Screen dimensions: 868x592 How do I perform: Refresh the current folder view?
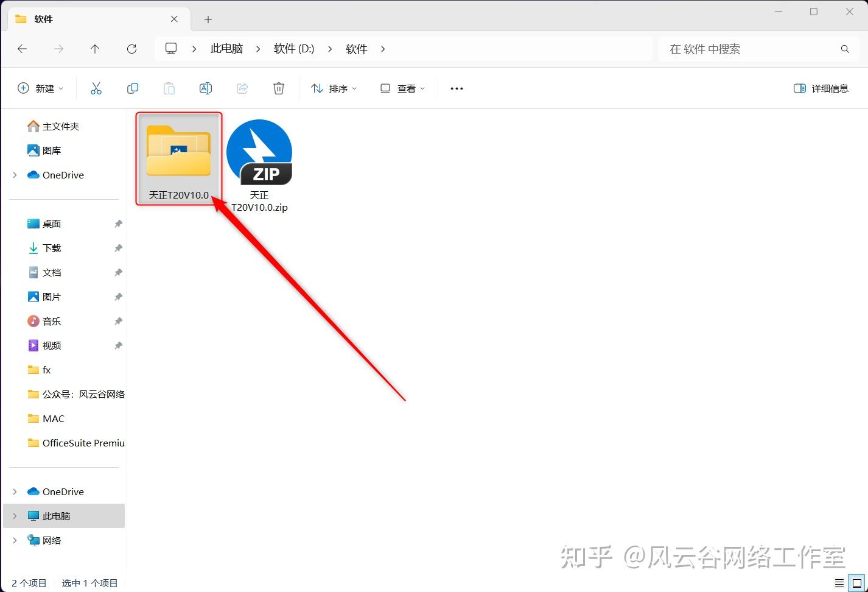tap(131, 49)
